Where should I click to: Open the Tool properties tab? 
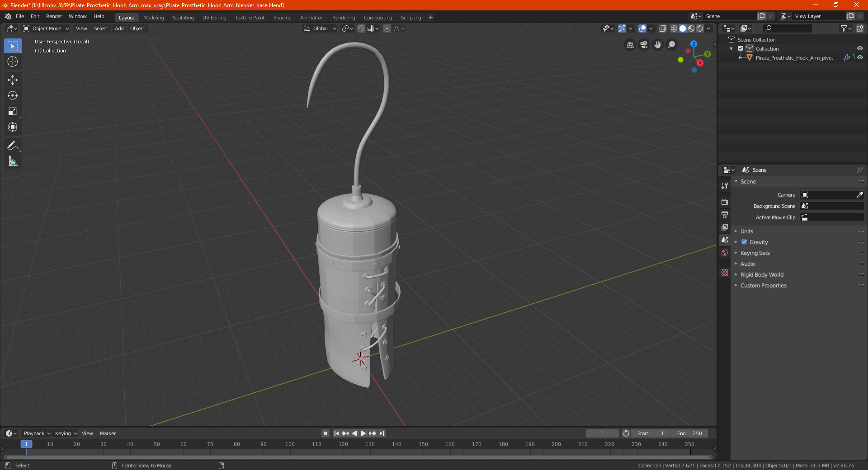tap(725, 186)
